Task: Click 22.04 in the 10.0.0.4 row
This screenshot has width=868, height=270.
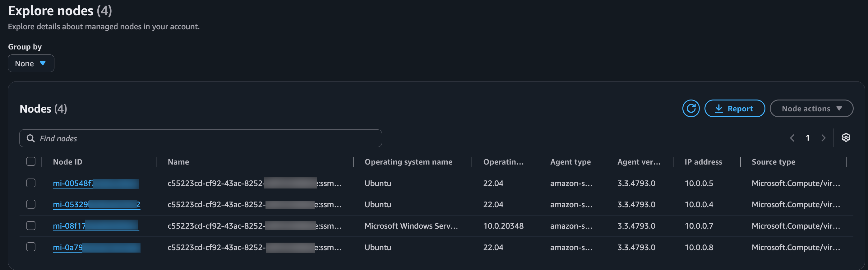Action: pyautogui.click(x=493, y=205)
